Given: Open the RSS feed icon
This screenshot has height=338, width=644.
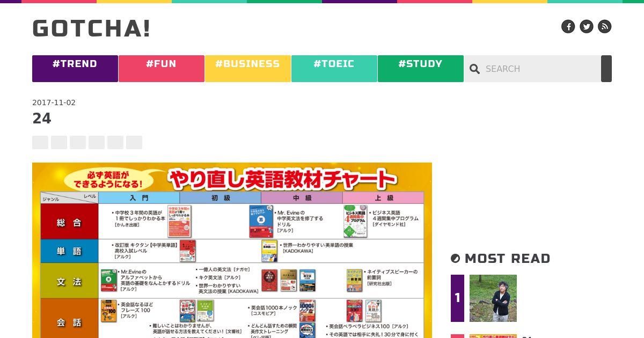Looking at the screenshot, I should click(x=605, y=26).
